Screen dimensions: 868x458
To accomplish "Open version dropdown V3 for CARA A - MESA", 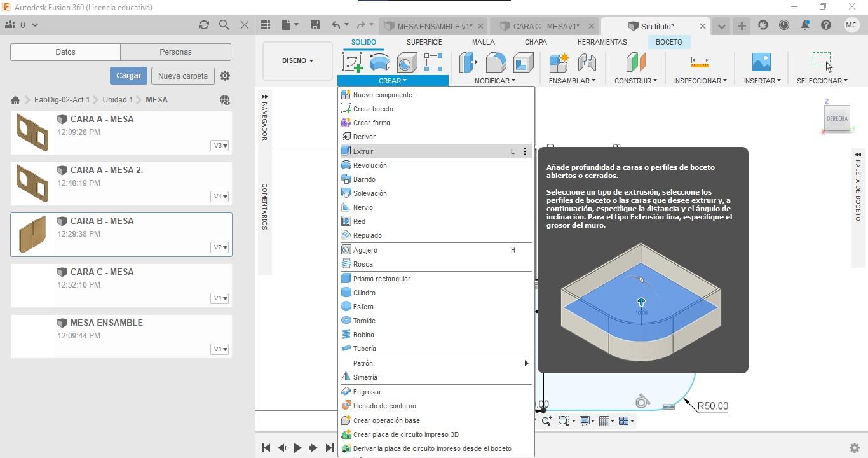I will [x=219, y=146].
